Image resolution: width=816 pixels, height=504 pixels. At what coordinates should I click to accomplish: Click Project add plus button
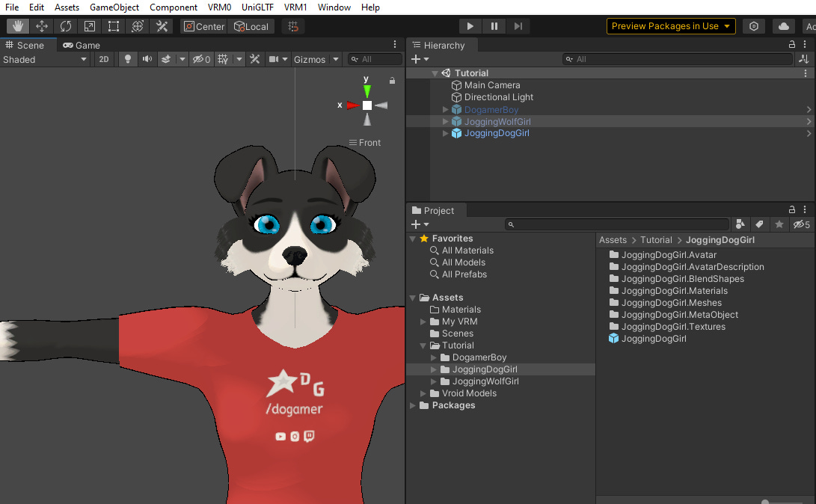click(415, 224)
